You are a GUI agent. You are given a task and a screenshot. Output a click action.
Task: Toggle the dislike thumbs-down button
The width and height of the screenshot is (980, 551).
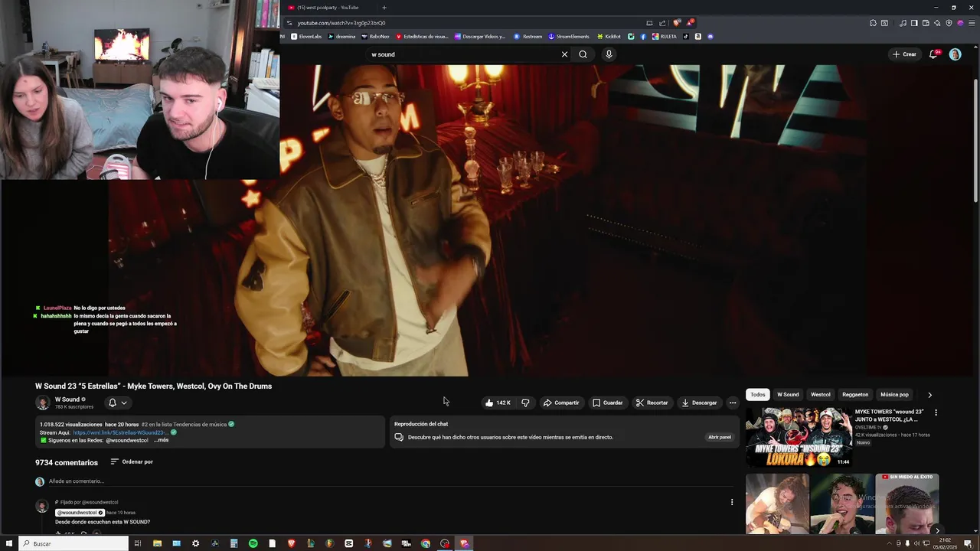click(x=525, y=403)
